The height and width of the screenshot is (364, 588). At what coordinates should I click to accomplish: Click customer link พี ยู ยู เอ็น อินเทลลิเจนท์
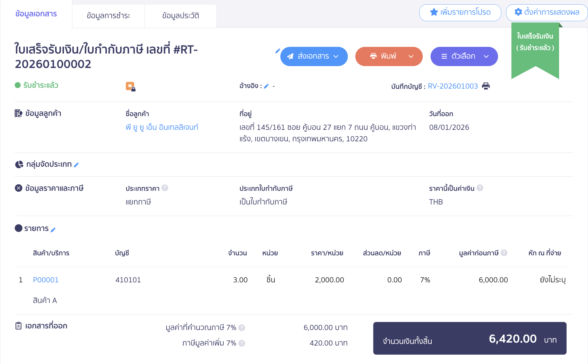pyautogui.click(x=163, y=127)
